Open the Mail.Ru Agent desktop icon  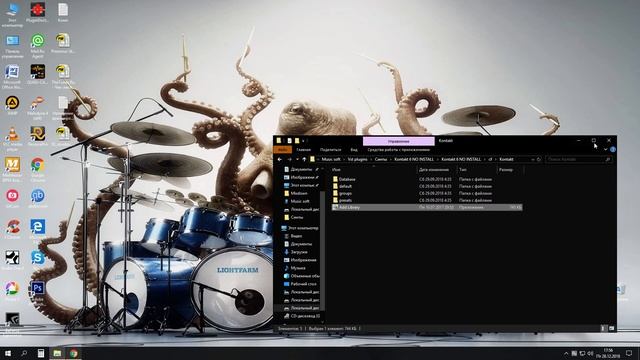pyautogui.click(x=38, y=45)
